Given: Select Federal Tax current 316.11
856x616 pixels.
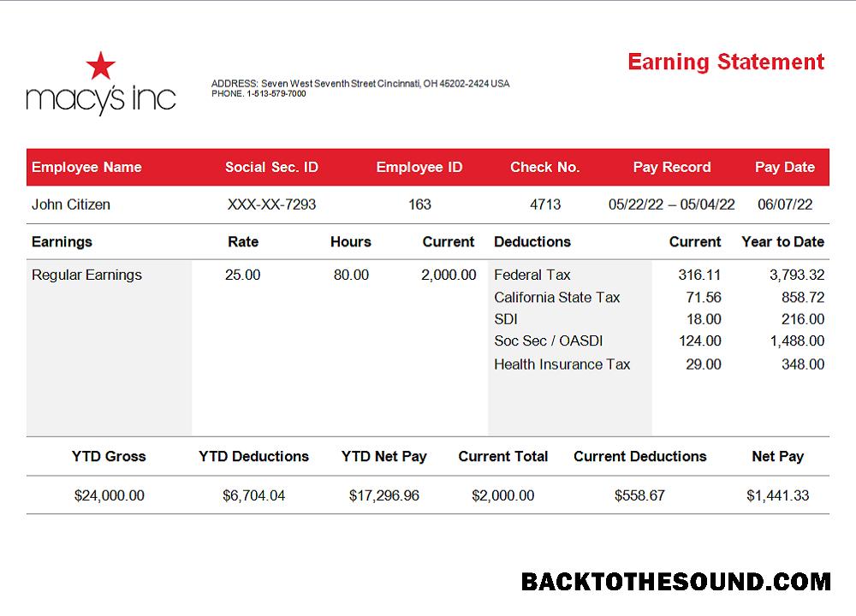Looking at the screenshot, I should 699,275.
